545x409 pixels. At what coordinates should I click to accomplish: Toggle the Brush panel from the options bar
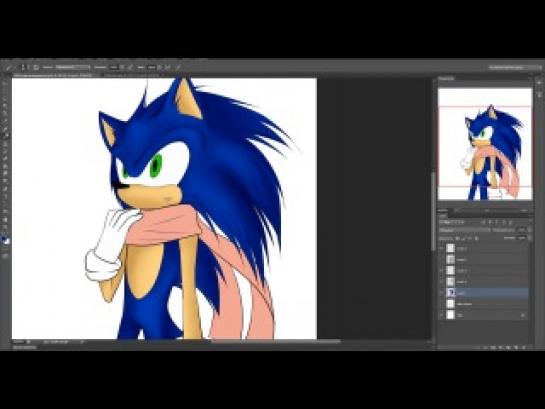(36, 67)
